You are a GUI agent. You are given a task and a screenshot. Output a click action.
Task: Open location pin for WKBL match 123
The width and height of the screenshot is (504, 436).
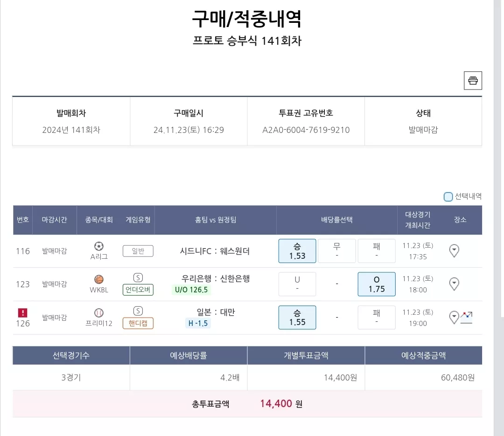coord(454,284)
